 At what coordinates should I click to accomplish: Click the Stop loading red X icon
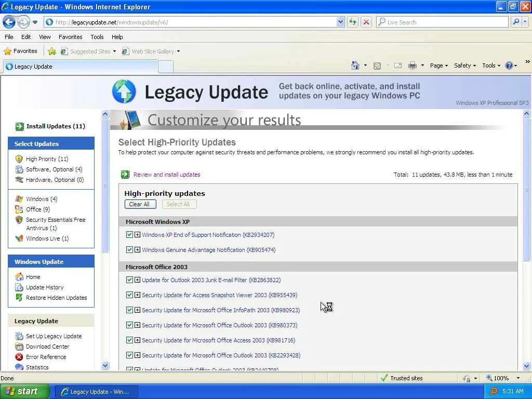coord(366,22)
